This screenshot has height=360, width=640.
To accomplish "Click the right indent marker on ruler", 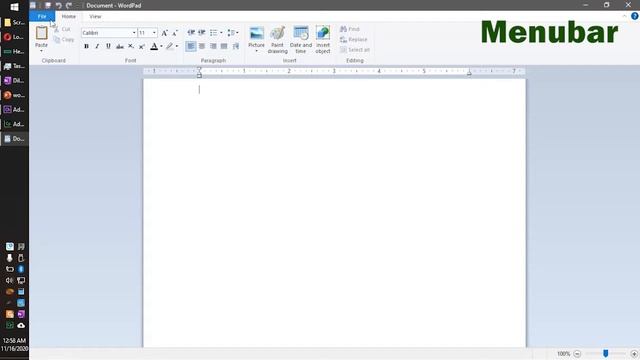I will pyautogui.click(x=469, y=73).
